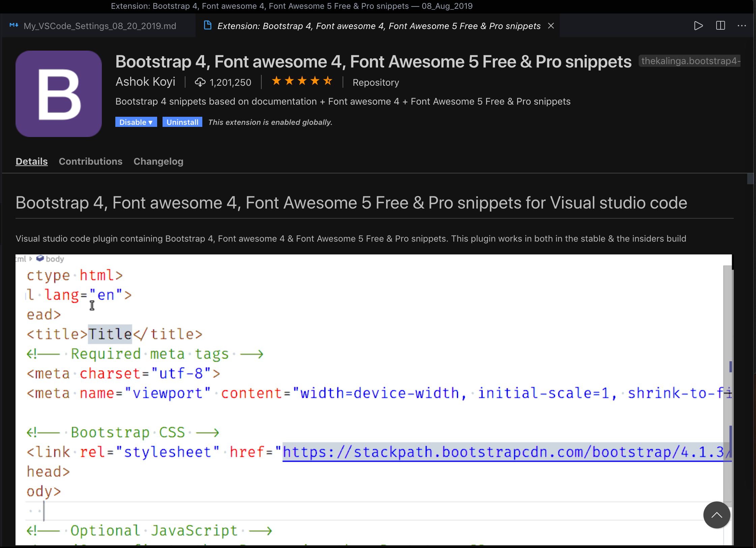The height and width of the screenshot is (548, 756).
Task: Click the split editor icon
Action: tap(721, 26)
